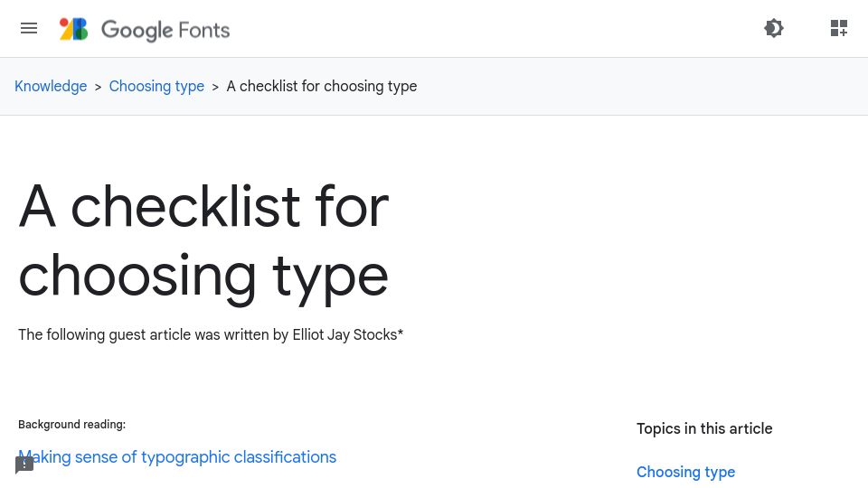
Task: Open Choosing type topic link in sidebar
Action: 685,472
